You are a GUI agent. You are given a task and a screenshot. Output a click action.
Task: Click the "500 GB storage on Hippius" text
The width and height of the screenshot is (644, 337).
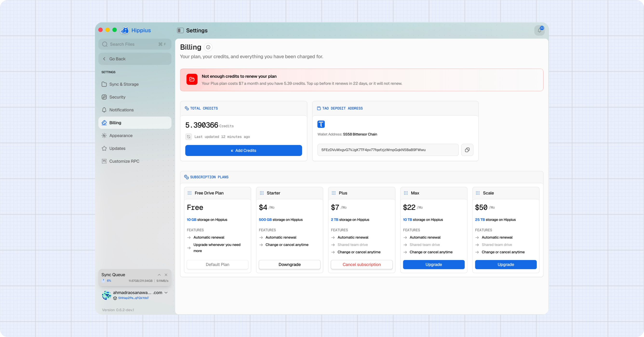coord(281,220)
